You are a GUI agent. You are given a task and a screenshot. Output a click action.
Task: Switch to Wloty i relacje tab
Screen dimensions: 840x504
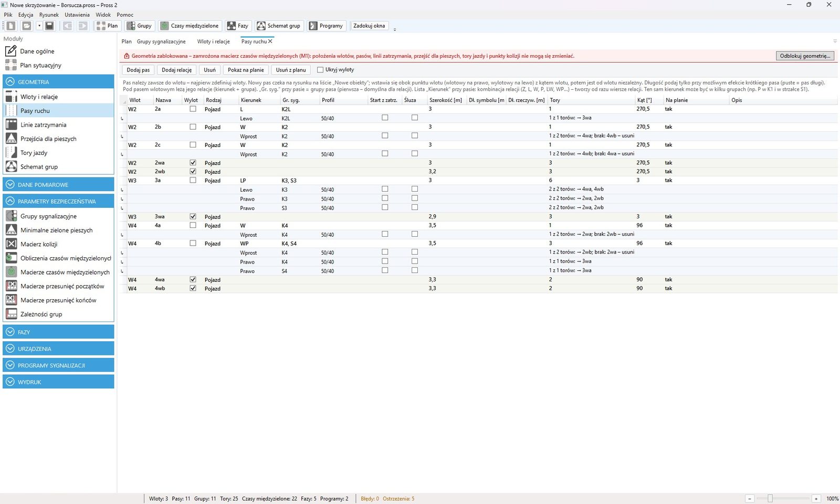pyautogui.click(x=214, y=41)
